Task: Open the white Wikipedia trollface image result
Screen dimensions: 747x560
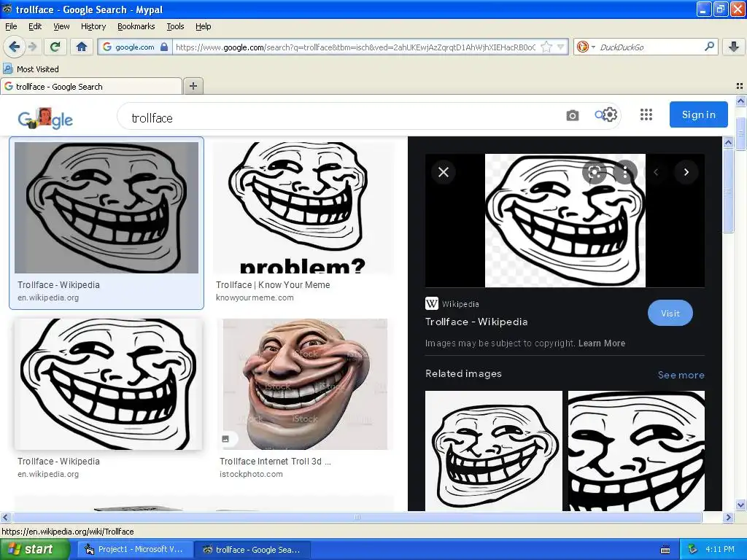Action: tap(108, 384)
